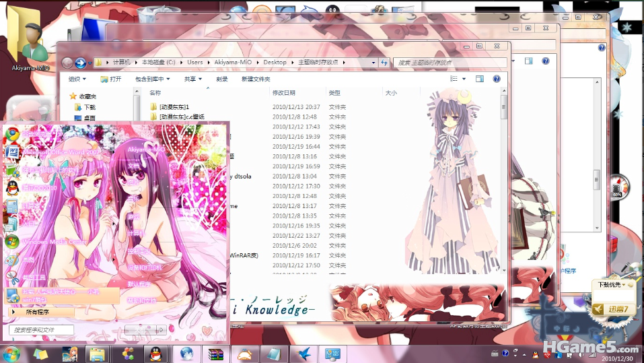This screenshot has height=363, width=644.
Task: Click 新建文件夹 on the Explorer toolbar
Action: 256,79
